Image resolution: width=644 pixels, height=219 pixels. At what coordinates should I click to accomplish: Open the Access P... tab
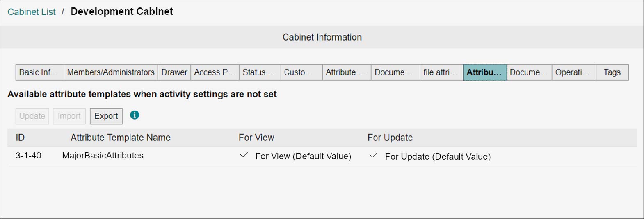[x=215, y=72]
